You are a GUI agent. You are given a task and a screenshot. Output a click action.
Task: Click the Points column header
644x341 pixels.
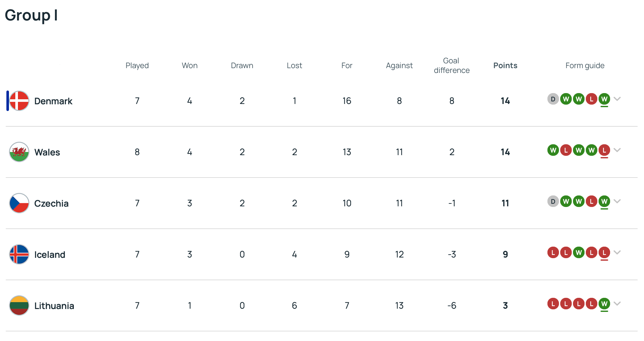click(505, 66)
